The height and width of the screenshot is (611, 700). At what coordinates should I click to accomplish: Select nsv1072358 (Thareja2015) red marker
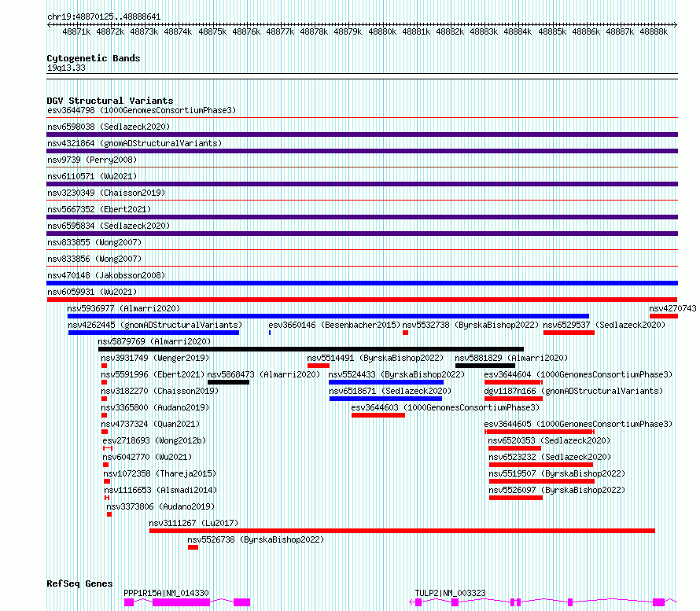[x=107, y=481]
